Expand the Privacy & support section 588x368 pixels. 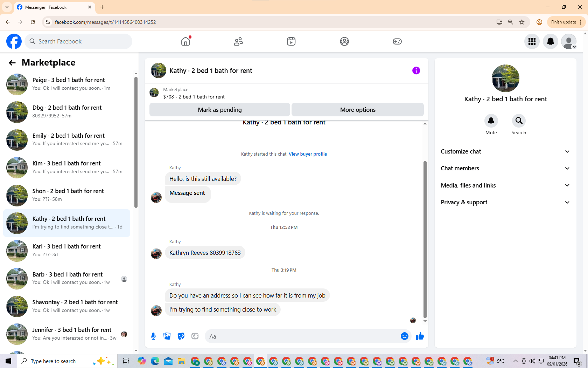(x=505, y=202)
